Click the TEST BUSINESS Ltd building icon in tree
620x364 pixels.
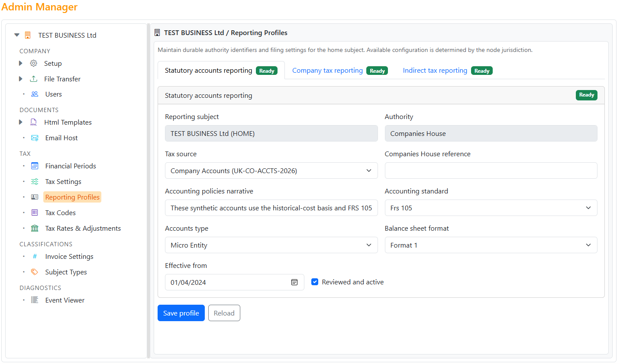28,35
